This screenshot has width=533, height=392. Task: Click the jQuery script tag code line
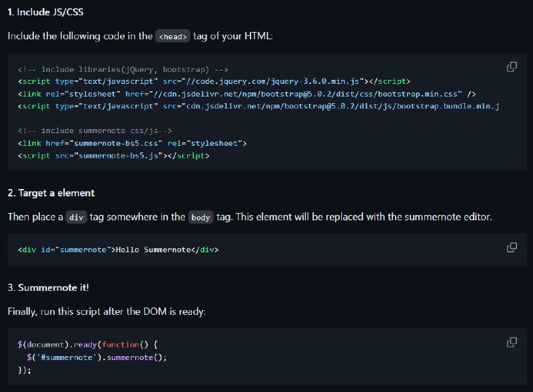(214, 81)
